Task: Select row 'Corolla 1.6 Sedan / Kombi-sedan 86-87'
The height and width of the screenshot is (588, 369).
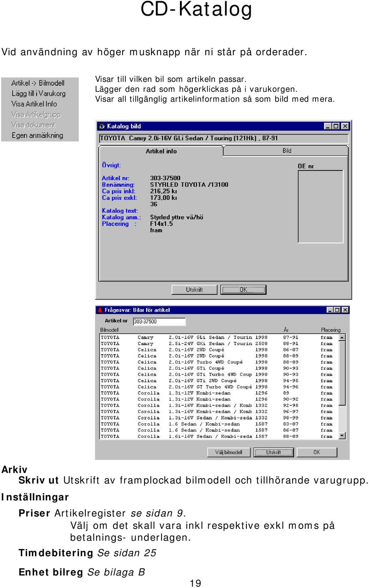Action: coord(219,430)
